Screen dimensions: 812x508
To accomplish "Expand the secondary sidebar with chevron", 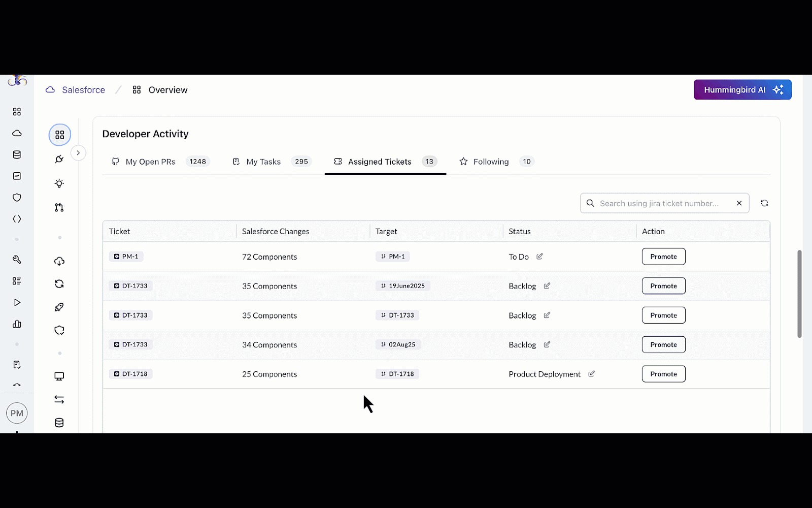I will tap(78, 153).
